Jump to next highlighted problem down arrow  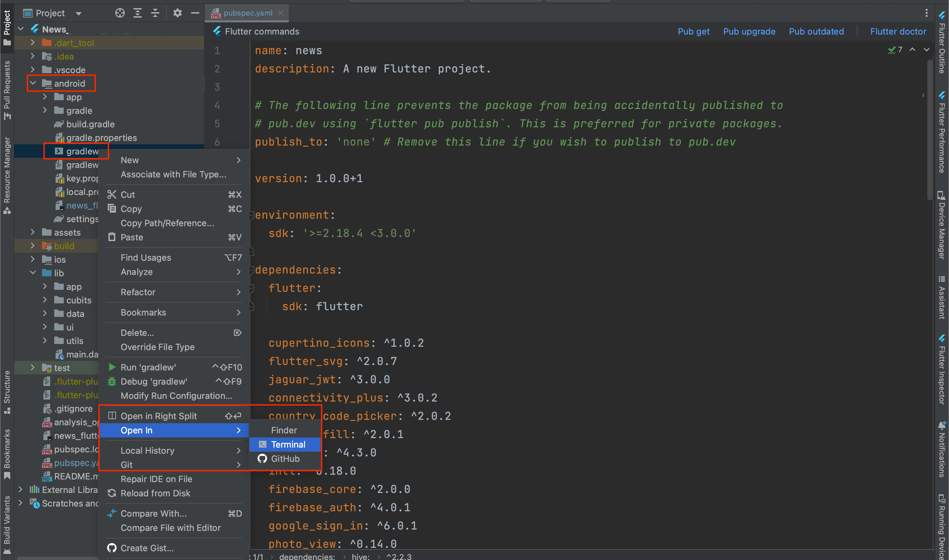pos(926,49)
